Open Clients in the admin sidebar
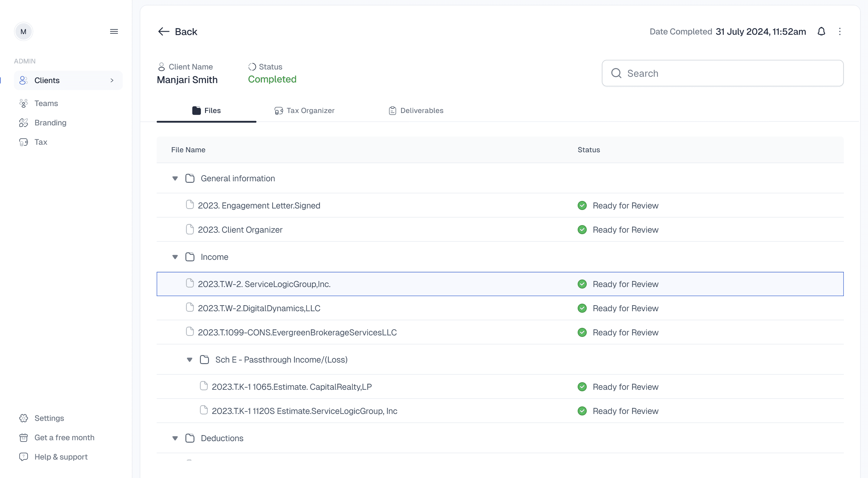Screen dimensions: 868x478 point(68,80)
